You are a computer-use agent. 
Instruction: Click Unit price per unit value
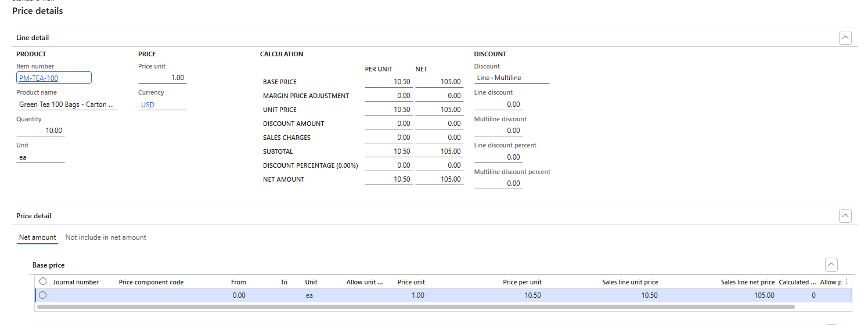click(389, 110)
